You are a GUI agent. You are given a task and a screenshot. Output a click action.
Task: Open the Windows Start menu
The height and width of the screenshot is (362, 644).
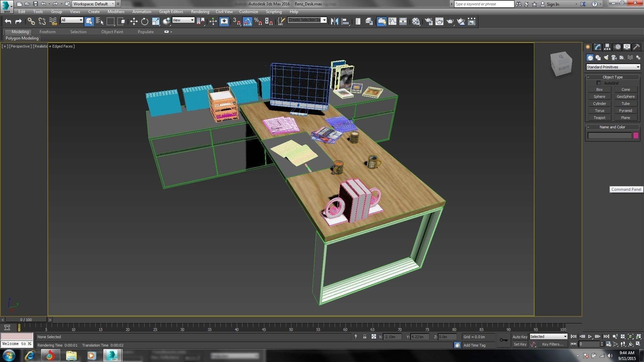pyautogui.click(x=9, y=355)
